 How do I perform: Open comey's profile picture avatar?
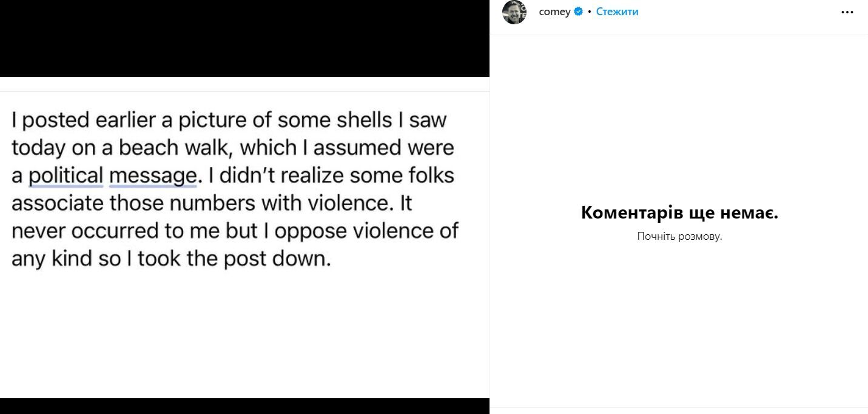[x=514, y=12]
